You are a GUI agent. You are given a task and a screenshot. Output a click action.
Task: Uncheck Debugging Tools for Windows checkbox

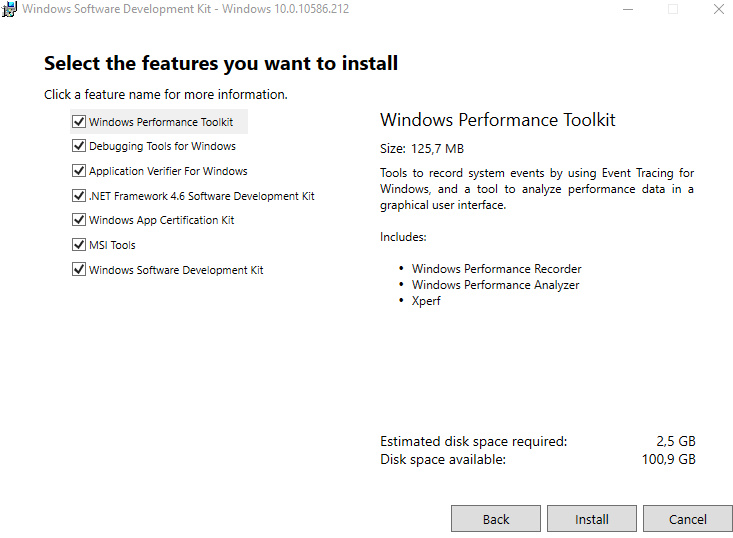click(x=79, y=146)
